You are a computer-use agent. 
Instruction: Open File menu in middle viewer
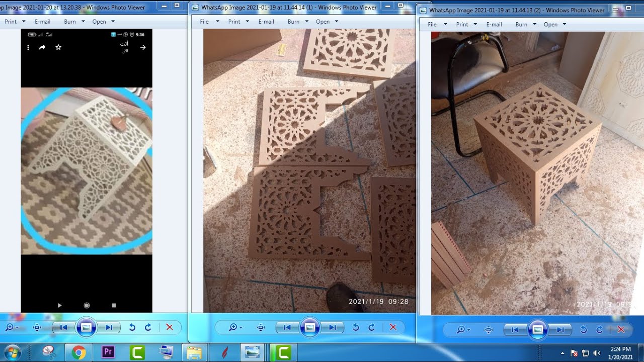pyautogui.click(x=209, y=22)
